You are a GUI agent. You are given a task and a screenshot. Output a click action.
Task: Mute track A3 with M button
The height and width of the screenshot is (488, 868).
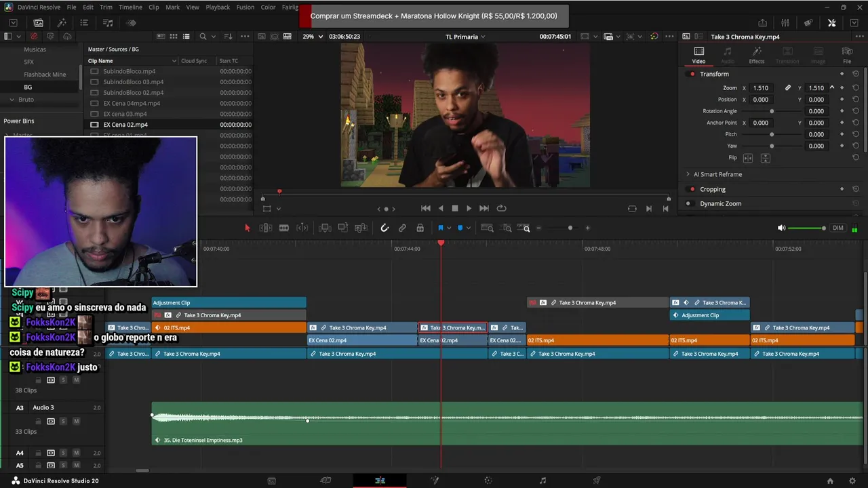pyautogui.click(x=76, y=421)
